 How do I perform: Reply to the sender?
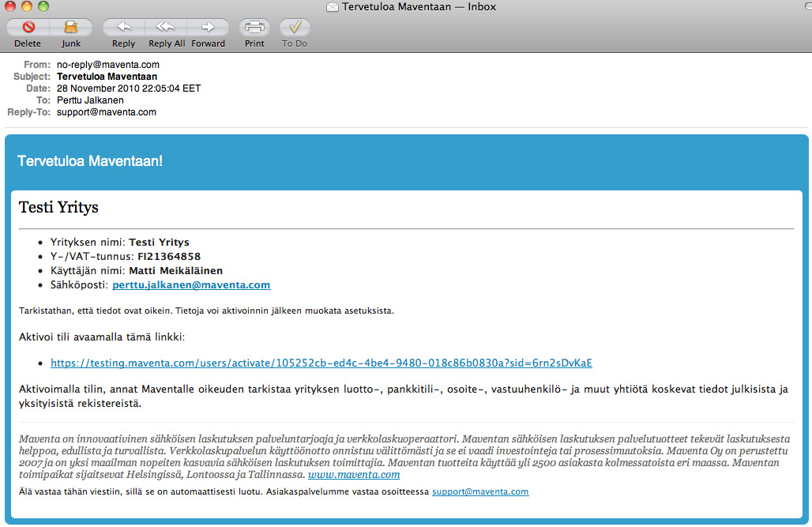tap(124, 27)
